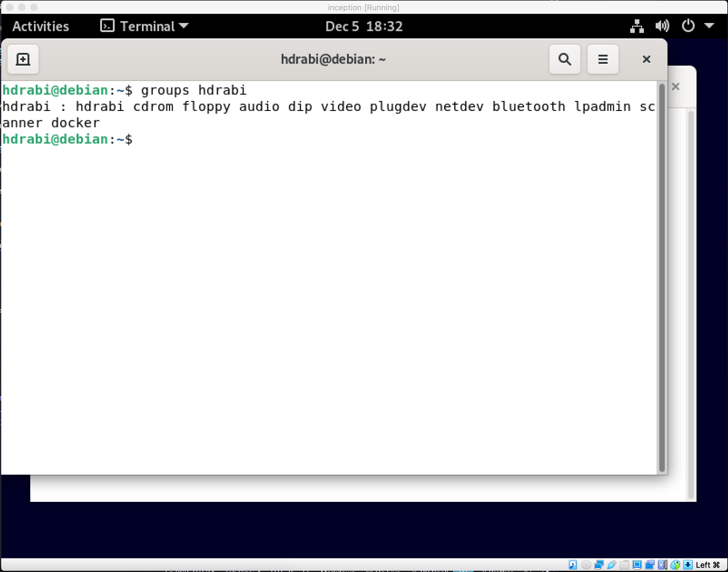
Task: Click the power icon in top bar
Action: (688, 26)
